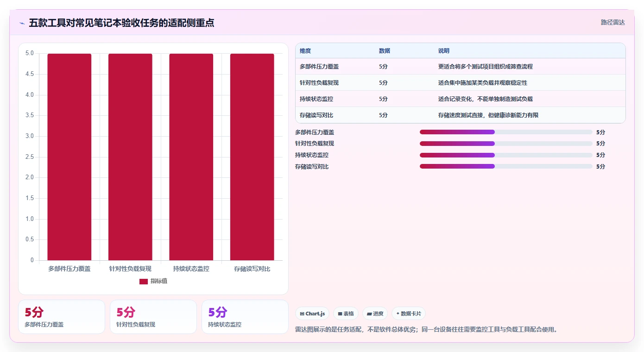Click the 存储读写对比 bar in chart
Screen dimensions: 644x352
pos(252,157)
